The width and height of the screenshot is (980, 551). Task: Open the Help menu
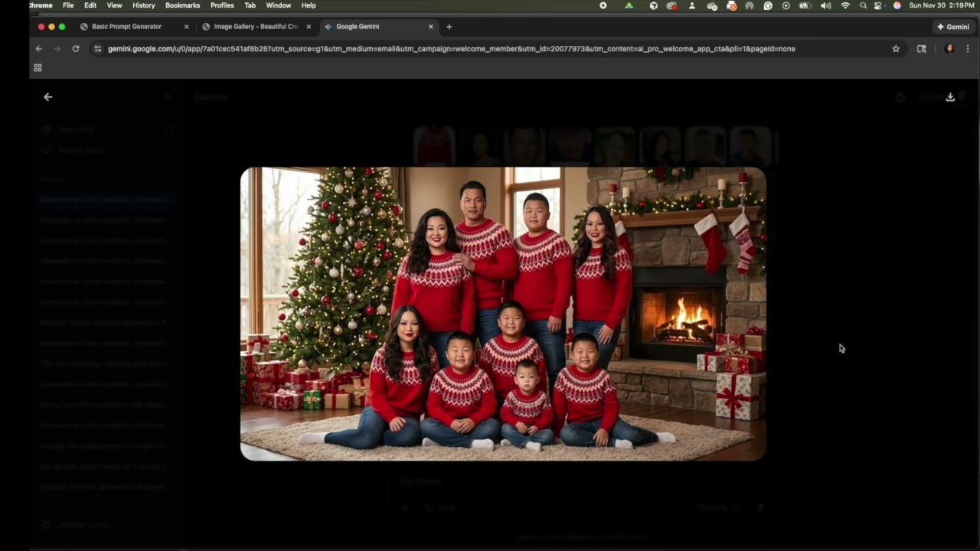(309, 5)
